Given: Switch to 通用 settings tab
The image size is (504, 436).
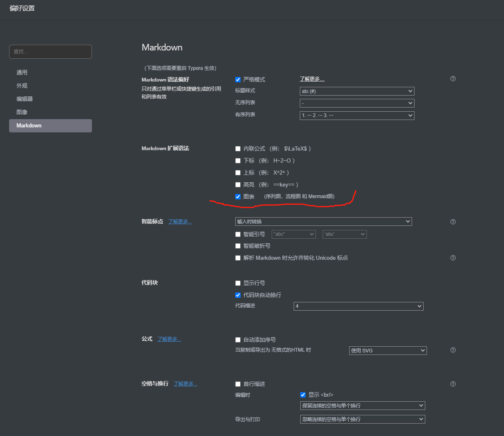Looking at the screenshot, I should tap(51, 72).
